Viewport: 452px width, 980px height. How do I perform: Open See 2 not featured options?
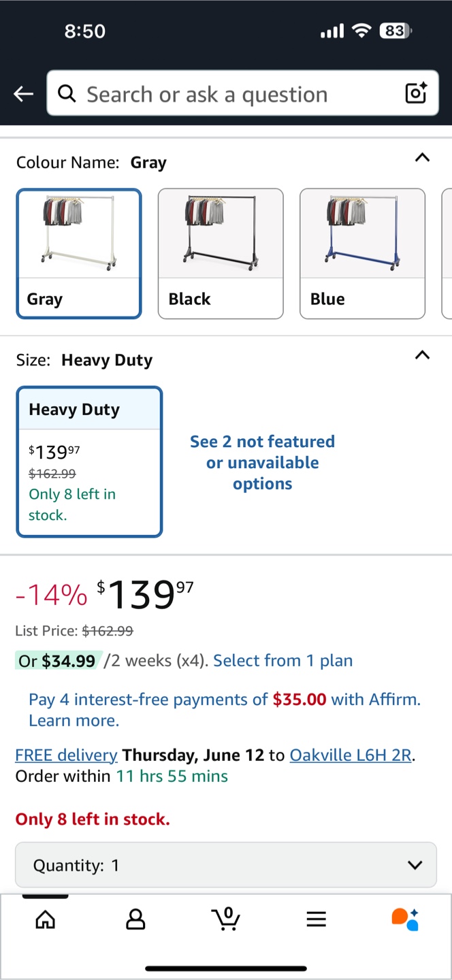click(263, 463)
